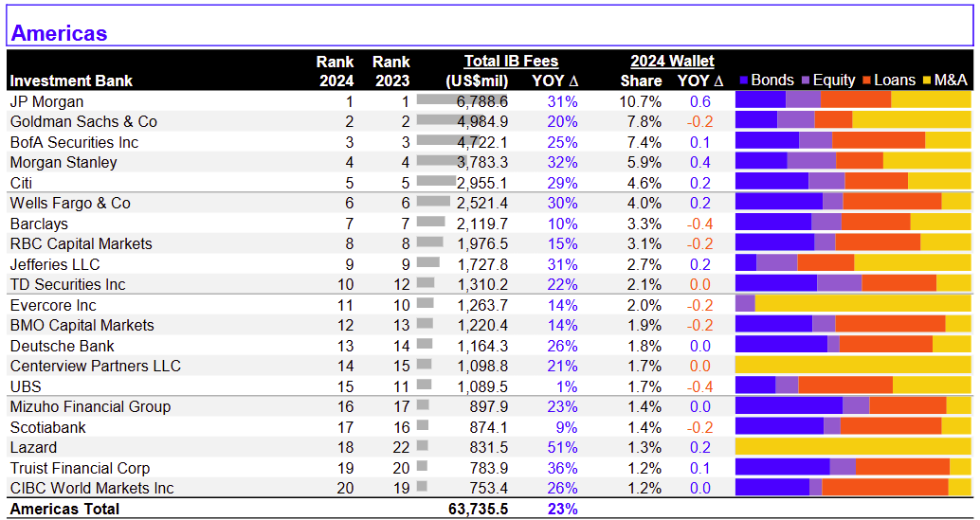This screenshot has height=520, width=980.
Task: Click JP Morgan's 10.7% wallet share
Action: click(640, 101)
